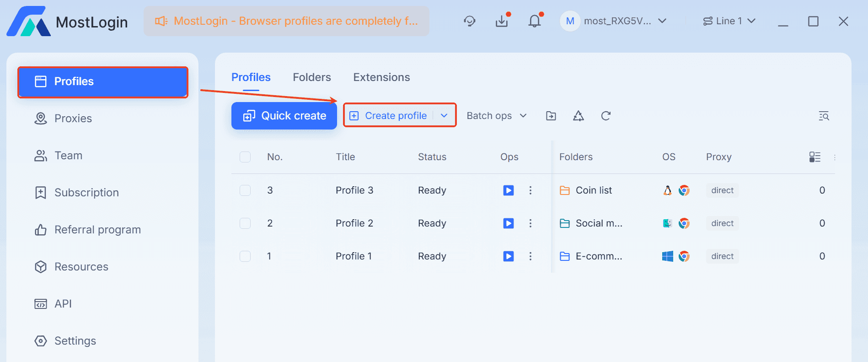Toggle the select-all checkbox in the table header
Viewport: 868px width, 362px height.
click(245, 157)
